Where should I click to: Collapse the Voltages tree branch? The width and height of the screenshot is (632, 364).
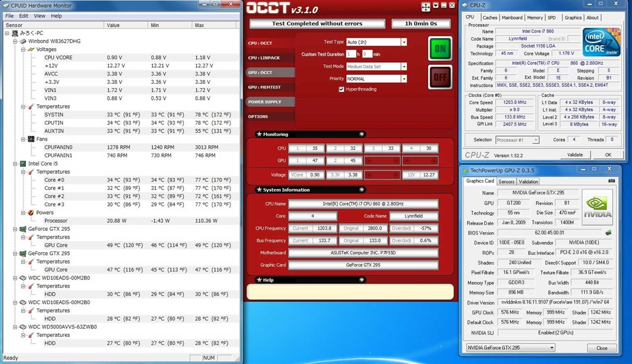pyautogui.click(x=23, y=49)
